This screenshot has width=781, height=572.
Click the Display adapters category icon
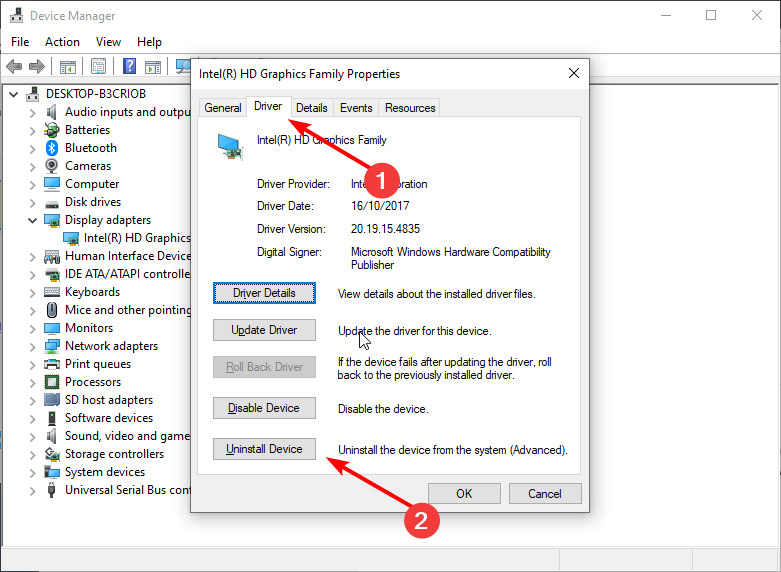pyautogui.click(x=52, y=220)
